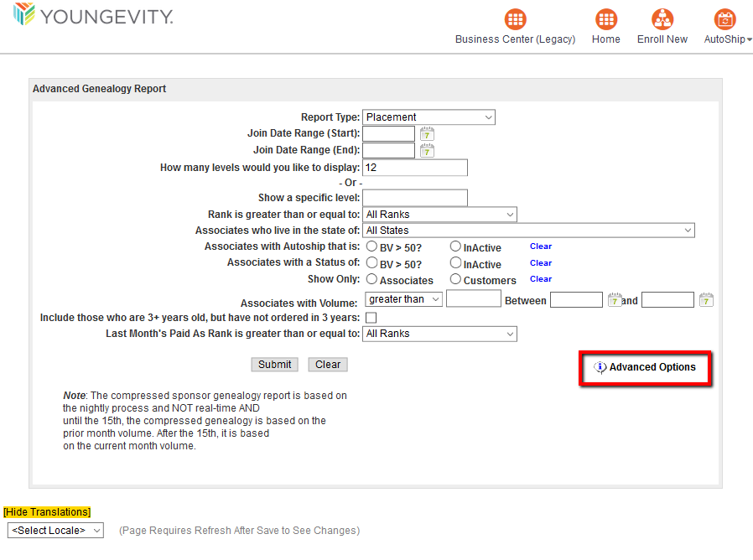The height and width of the screenshot is (560, 753).
Task: Expand the Report Type Placement dropdown
Action: (428, 117)
